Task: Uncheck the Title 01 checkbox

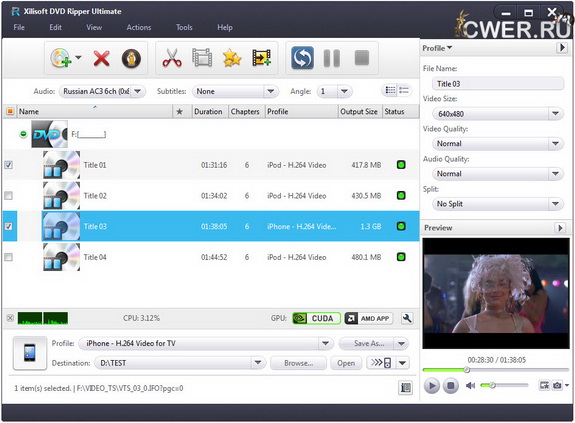Action: tap(8, 165)
